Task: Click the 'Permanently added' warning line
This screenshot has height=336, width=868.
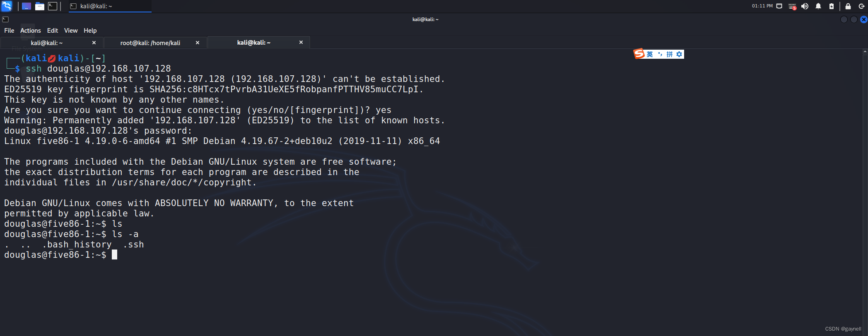Action: click(224, 120)
